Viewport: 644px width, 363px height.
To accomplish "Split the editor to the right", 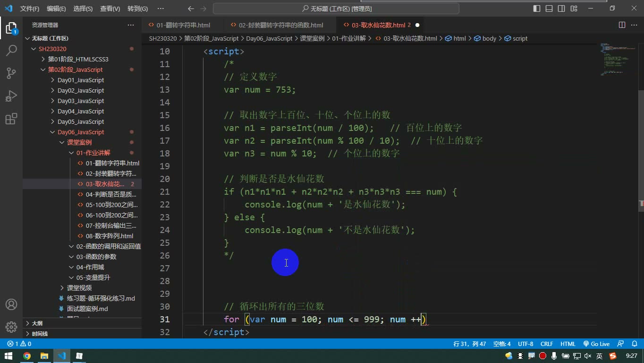I will click(622, 25).
